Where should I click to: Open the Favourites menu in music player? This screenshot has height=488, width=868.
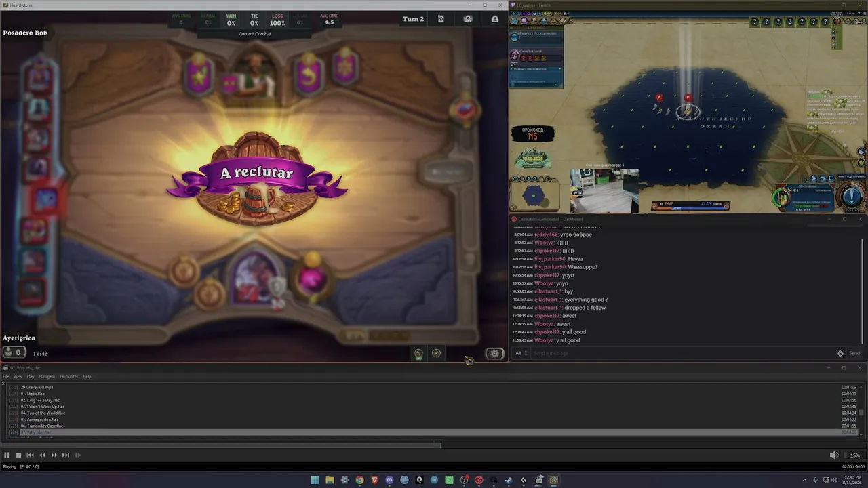[68, 376]
